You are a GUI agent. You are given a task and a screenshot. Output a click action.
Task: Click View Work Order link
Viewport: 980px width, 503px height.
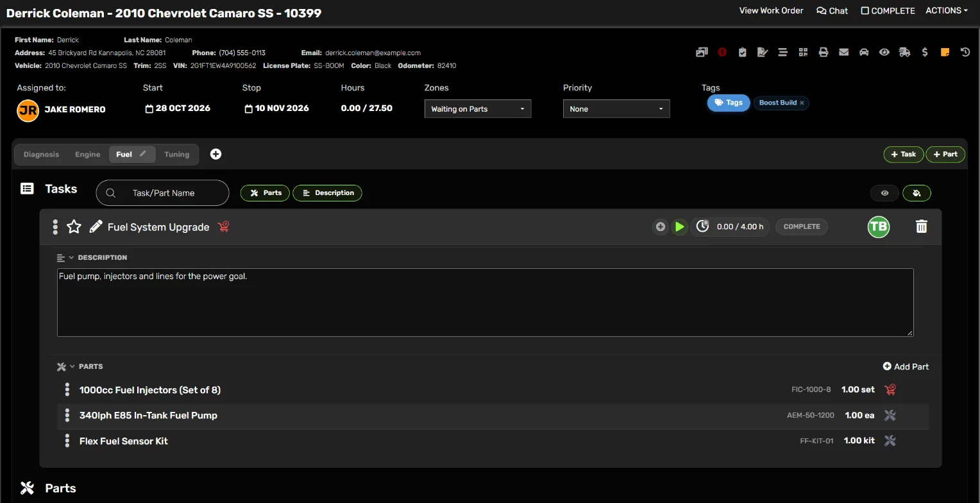pyautogui.click(x=771, y=10)
